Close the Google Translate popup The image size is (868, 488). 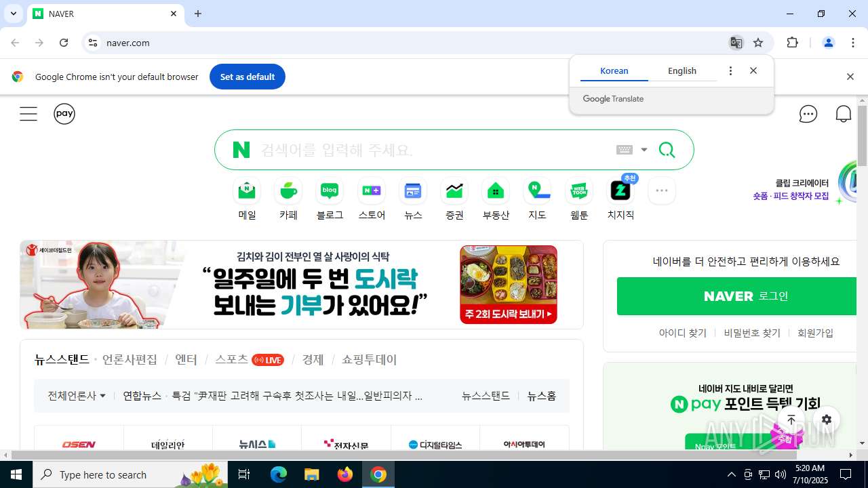[x=753, y=70]
